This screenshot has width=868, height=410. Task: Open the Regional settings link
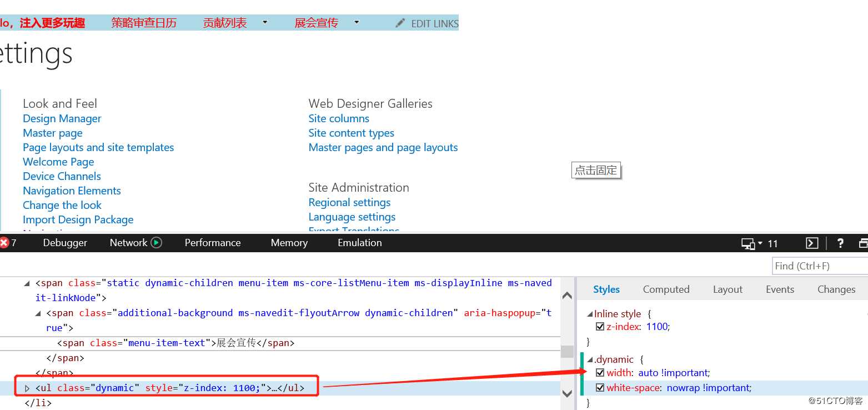[349, 202]
